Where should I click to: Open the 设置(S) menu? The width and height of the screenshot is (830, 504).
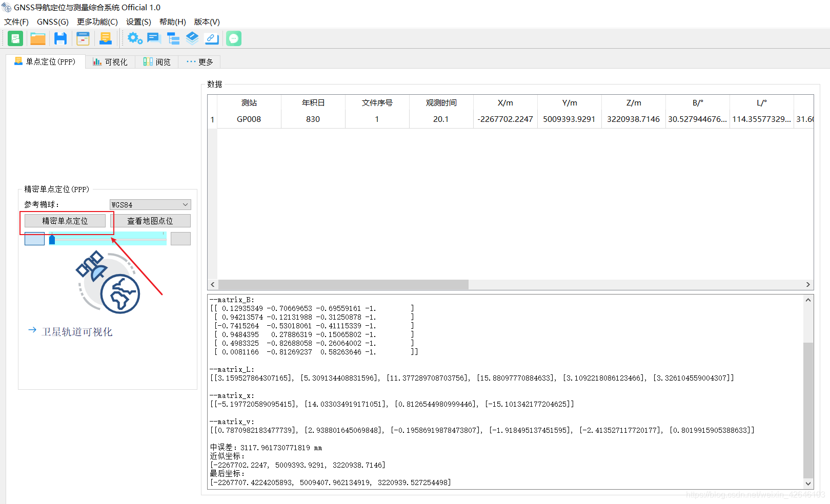point(138,22)
